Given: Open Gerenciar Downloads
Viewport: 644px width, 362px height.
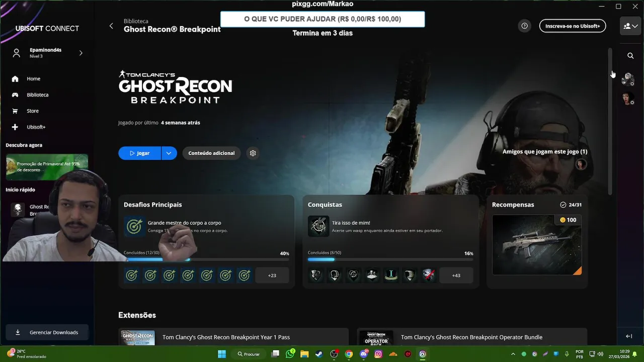Looking at the screenshot, I should coord(47,332).
